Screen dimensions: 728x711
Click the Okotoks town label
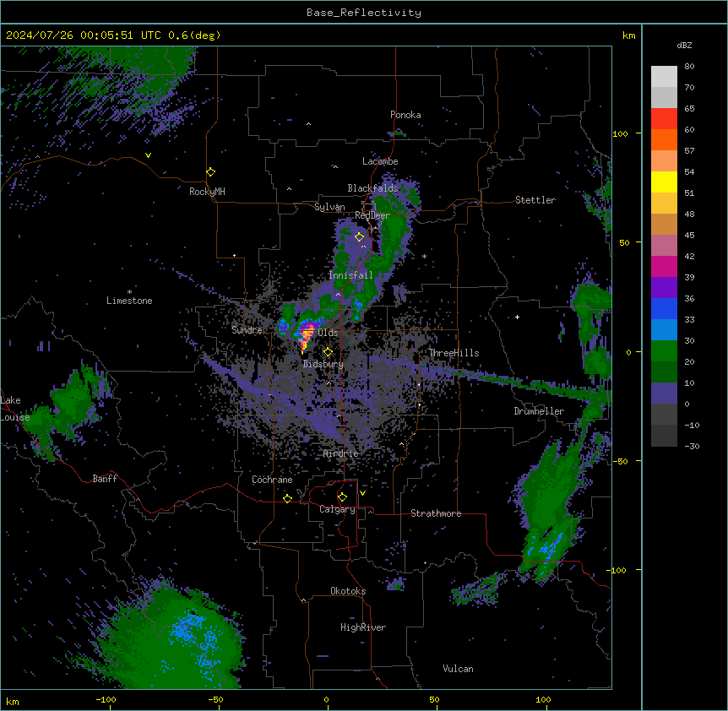tap(348, 591)
